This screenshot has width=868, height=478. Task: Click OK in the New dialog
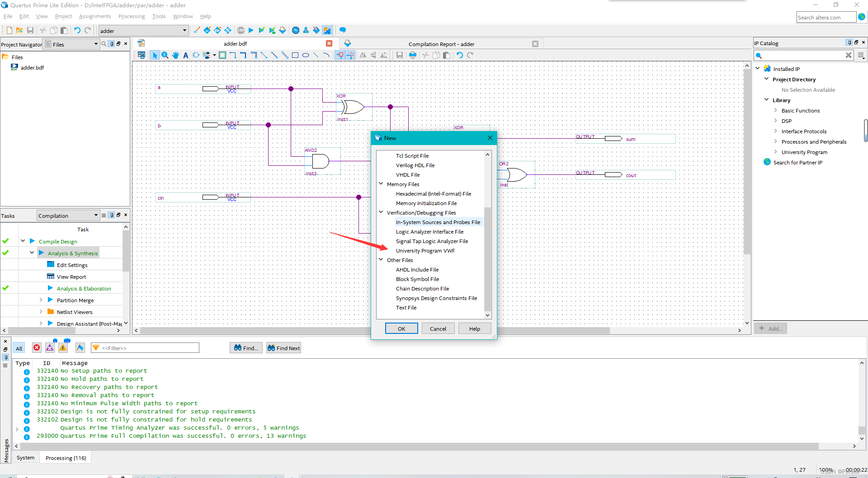pos(401,328)
